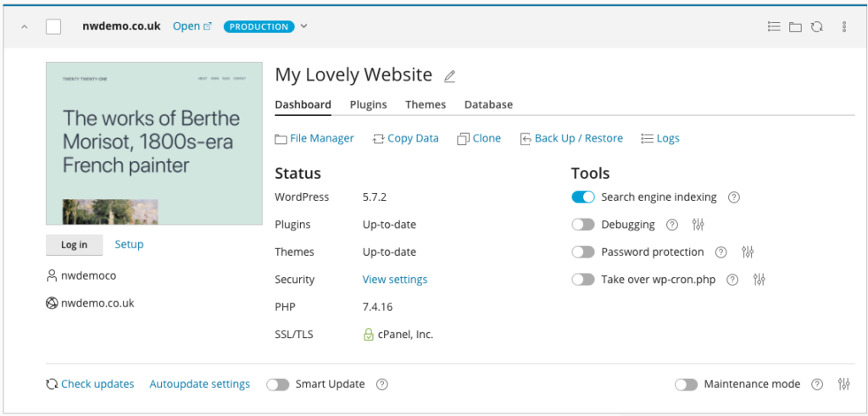Click the Copy Data arrows icon
This screenshot has height=416, width=868.
point(379,139)
